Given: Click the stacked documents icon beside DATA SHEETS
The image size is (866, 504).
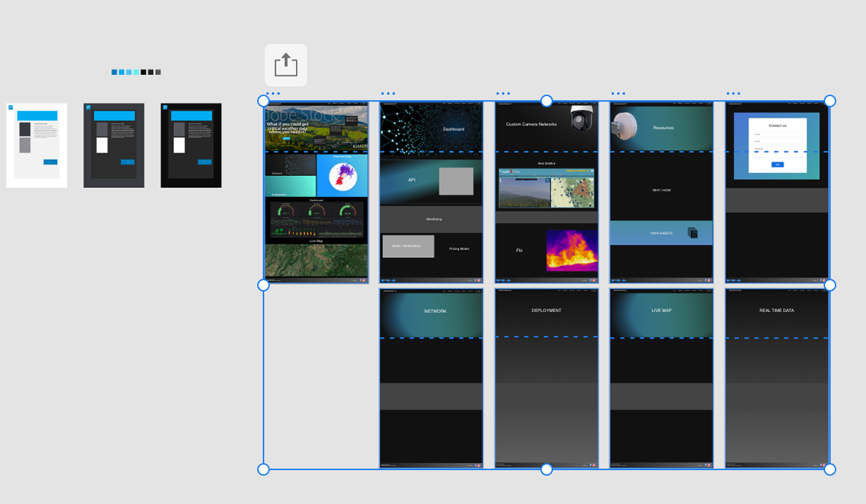Looking at the screenshot, I should [691, 231].
